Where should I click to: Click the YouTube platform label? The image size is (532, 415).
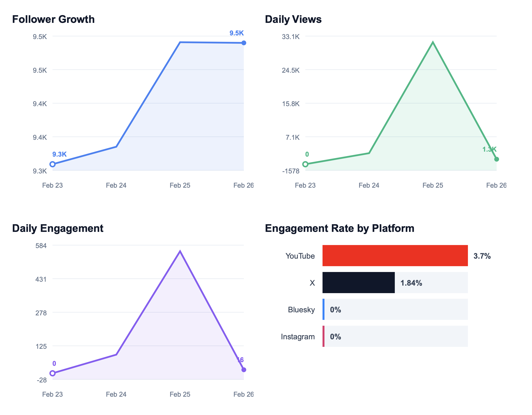[x=300, y=256]
